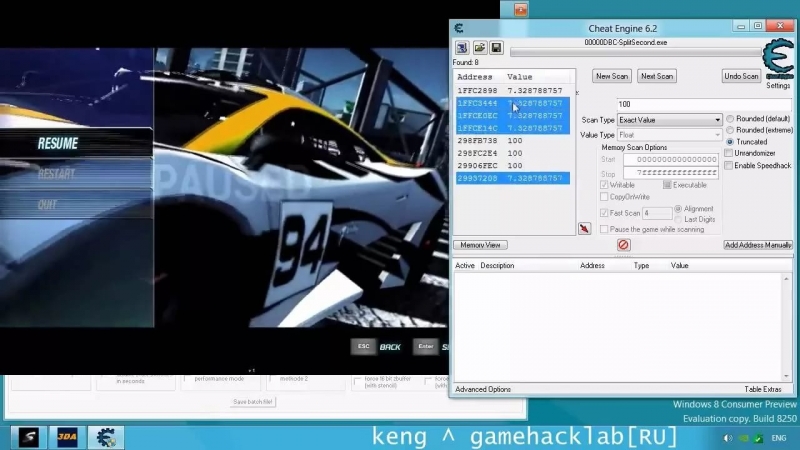Viewport: 800px width, 450px height.
Task: Click the Cheat Engine title bar icon
Action: pos(459,28)
